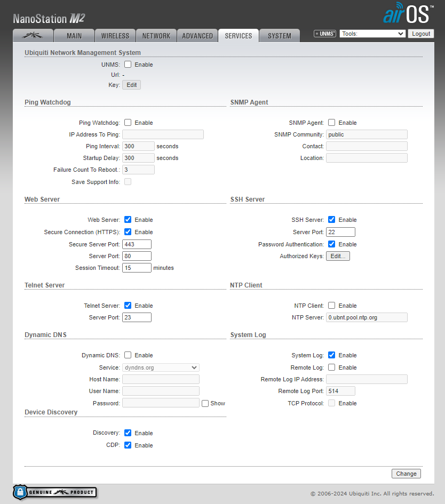Enable the Ping Watchdog checkbox
This screenshot has height=504, width=445.
(128, 123)
